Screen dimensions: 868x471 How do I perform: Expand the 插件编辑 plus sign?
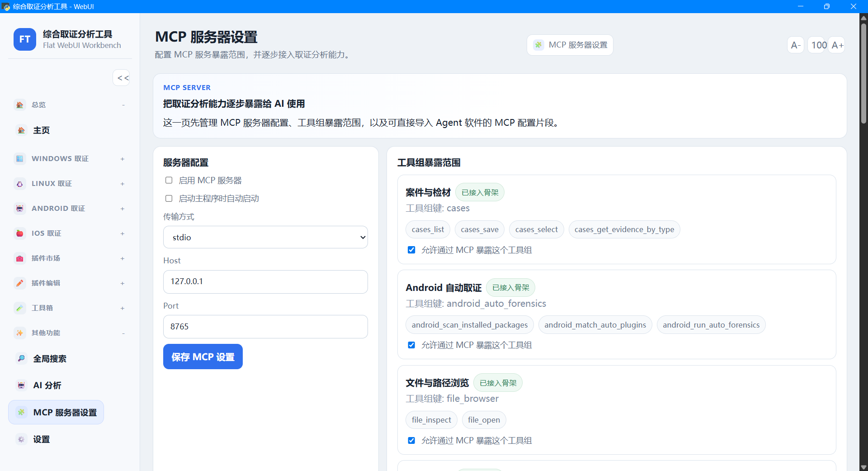123,283
